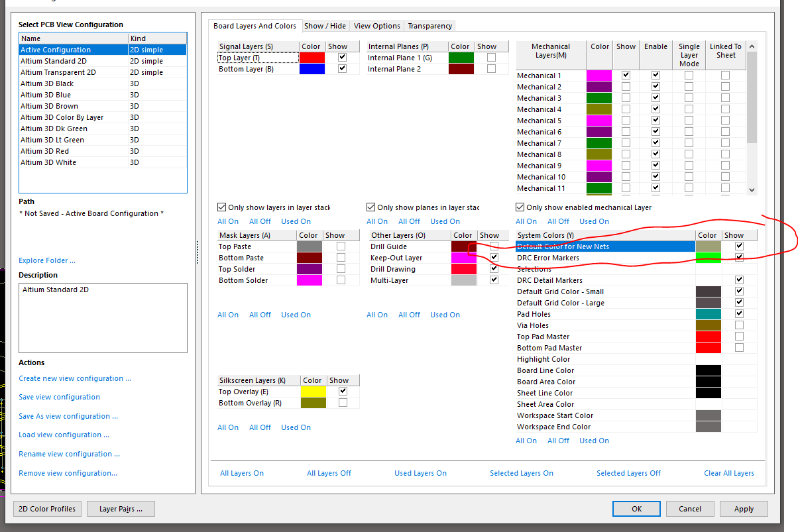Change Internal Plane 1 green color

click(x=461, y=58)
